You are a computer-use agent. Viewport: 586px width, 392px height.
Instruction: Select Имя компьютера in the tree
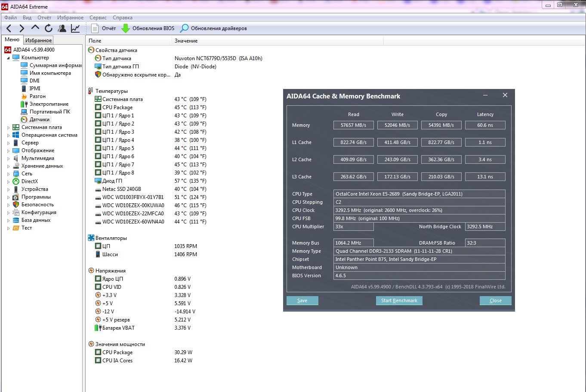tap(50, 73)
